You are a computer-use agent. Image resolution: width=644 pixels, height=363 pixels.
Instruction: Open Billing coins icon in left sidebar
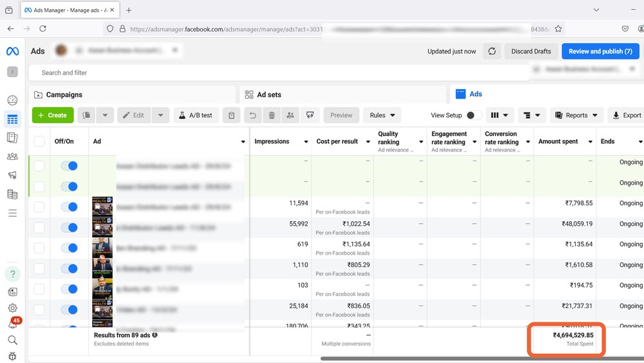(x=12, y=194)
